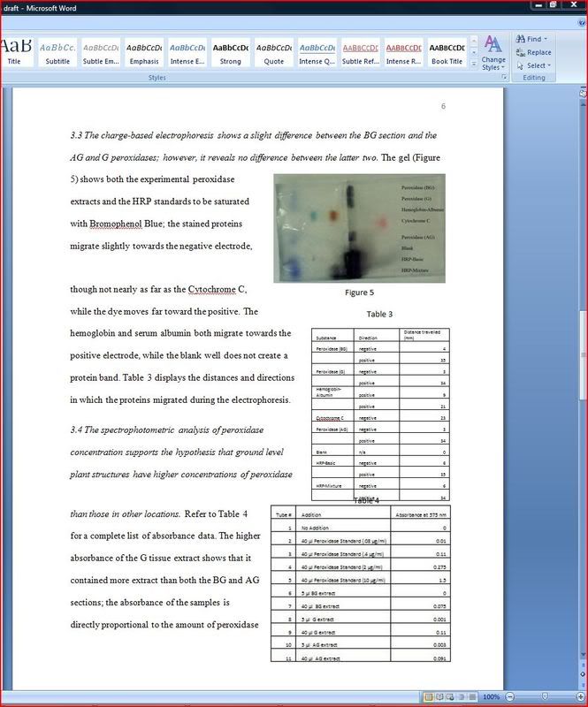This screenshot has width=588, height=707.
Task: Minimize the Word window
Action: click(538, 5)
